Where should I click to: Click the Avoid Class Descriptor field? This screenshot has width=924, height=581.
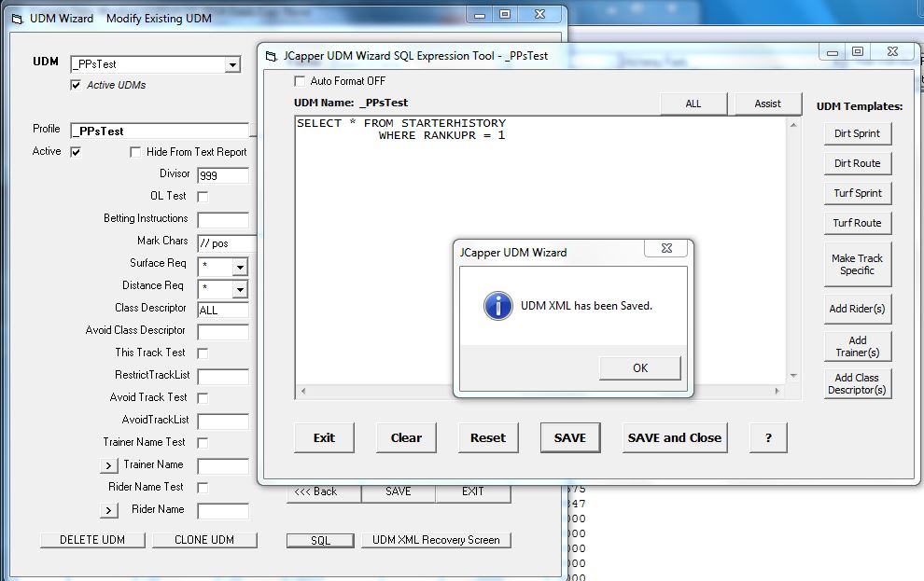[x=223, y=332]
